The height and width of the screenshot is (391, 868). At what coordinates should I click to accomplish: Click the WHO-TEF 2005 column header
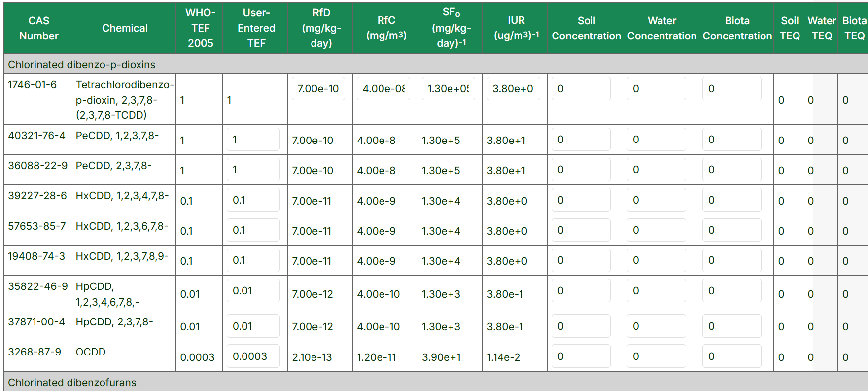(200, 28)
